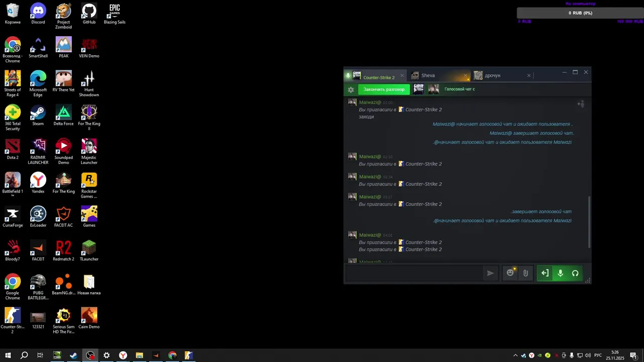
Task: Select the Project Zomboid desktop icon
Action: pos(63,16)
